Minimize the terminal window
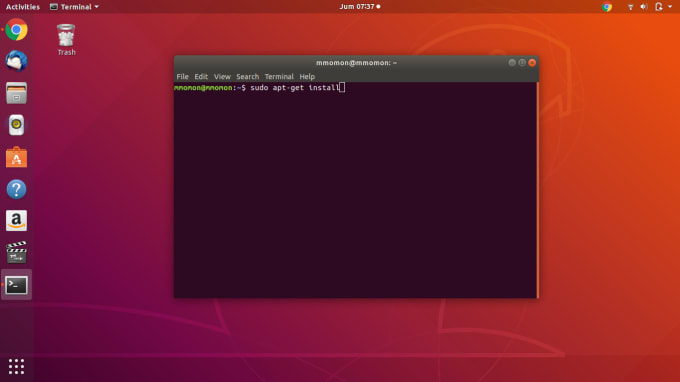The width and height of the screenshot is (680, 382). click(512, 62)
